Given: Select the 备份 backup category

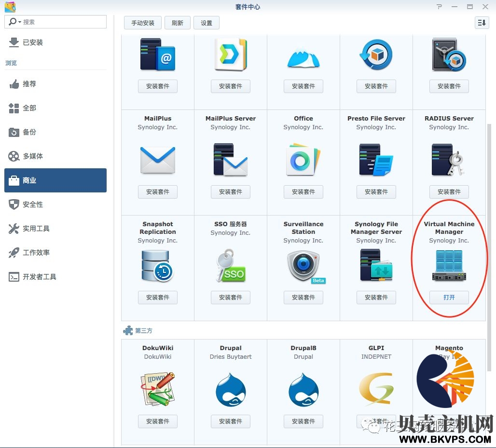Looking at the screenshot, I should pos(55,132).
